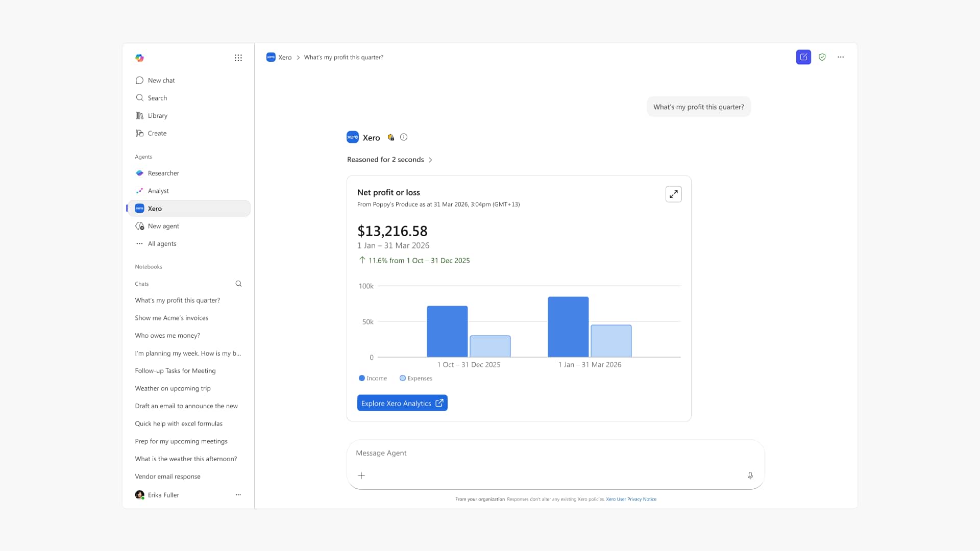Open the Create section
Screen dimensions: 980x551
pos(189,133)
